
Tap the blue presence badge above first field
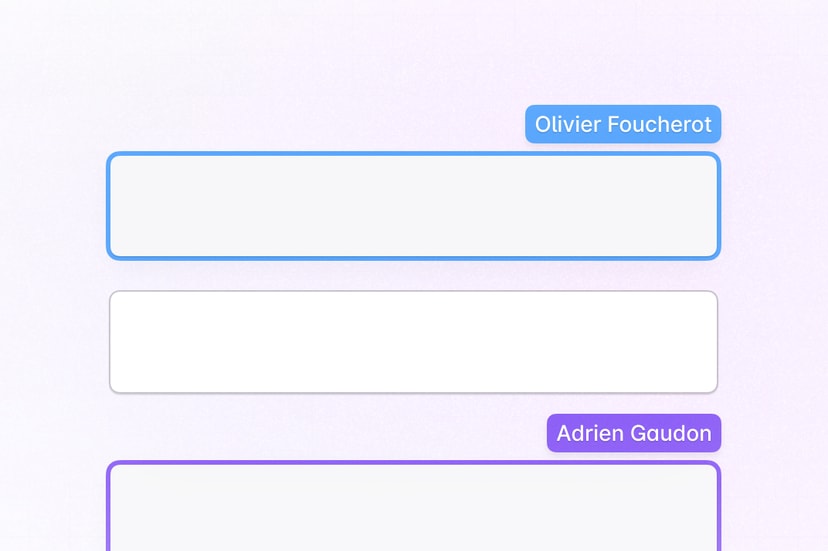(623, 124)
